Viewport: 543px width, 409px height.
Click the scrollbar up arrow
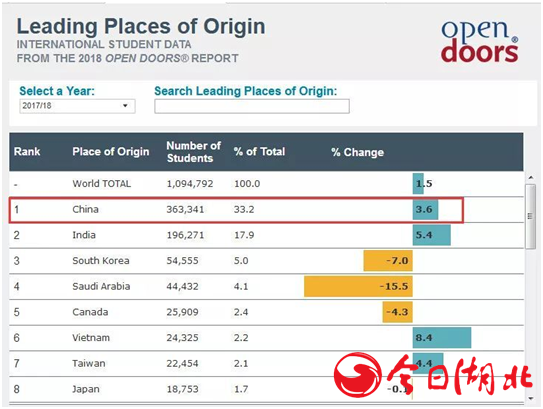(x=531, y=178)
